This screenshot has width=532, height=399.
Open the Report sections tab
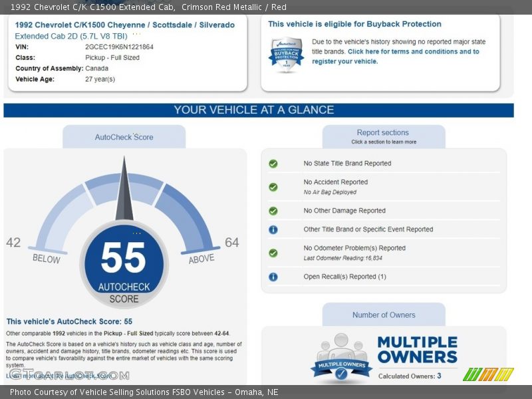click(x=383, y=136)
